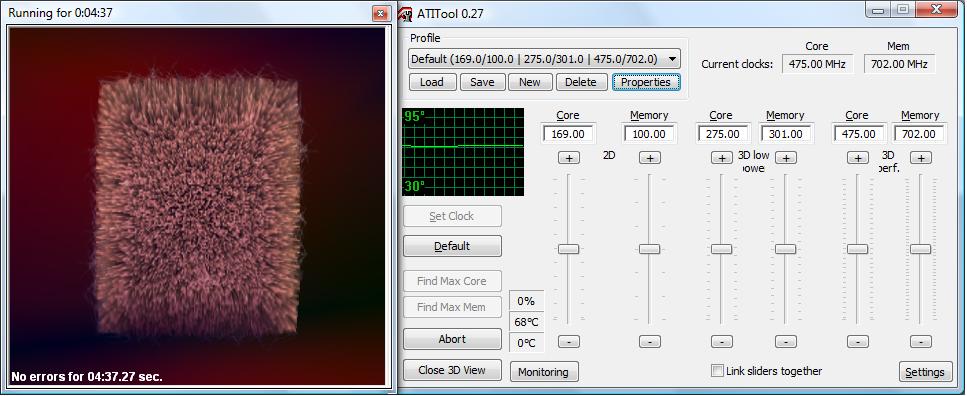Click Close 3D View button
967x396 pixels.
coord(452,370)
